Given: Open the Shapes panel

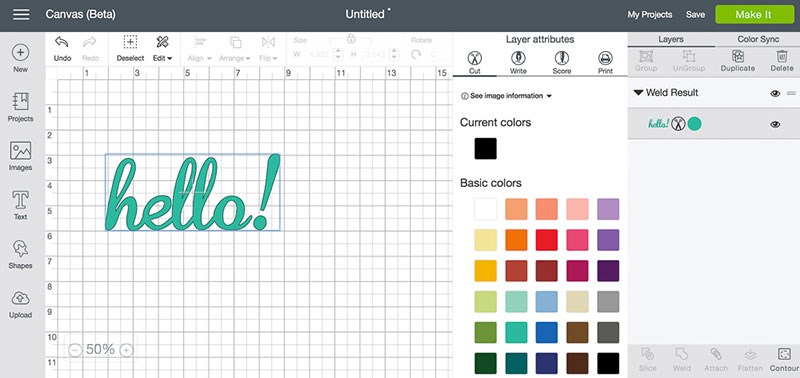Looking at the screenshot, I should point(20,255).
